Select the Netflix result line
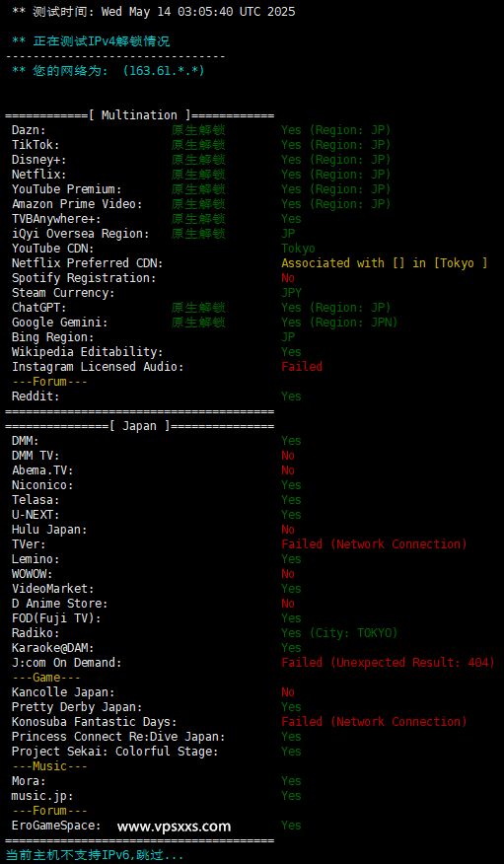 coord(201,175)
